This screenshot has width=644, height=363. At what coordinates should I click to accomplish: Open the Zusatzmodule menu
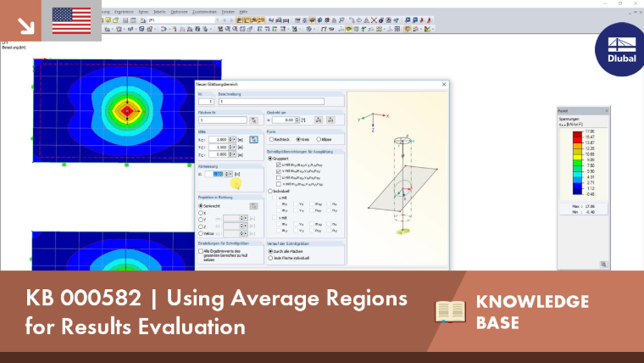coord(204,12)
